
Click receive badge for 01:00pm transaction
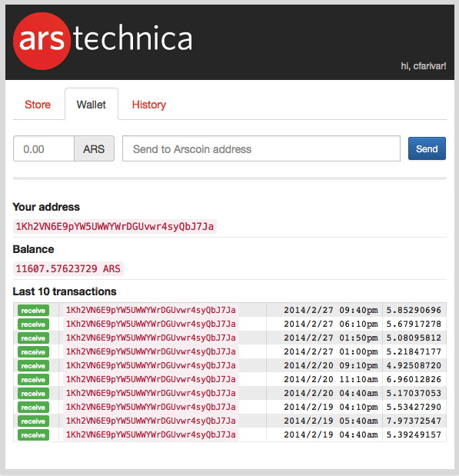click(33, 352)
